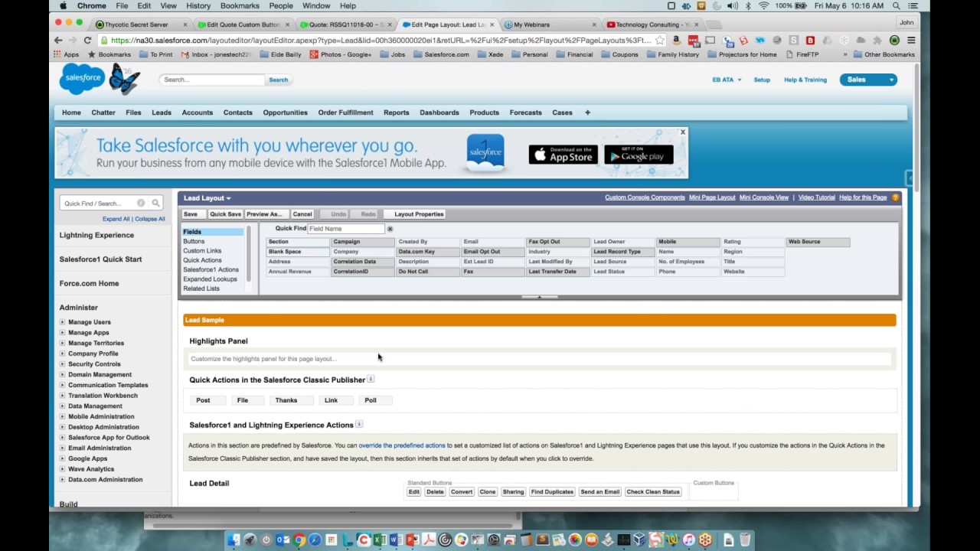
Task: Open Google Chrome from the Dock
Action: coord(299,540)
